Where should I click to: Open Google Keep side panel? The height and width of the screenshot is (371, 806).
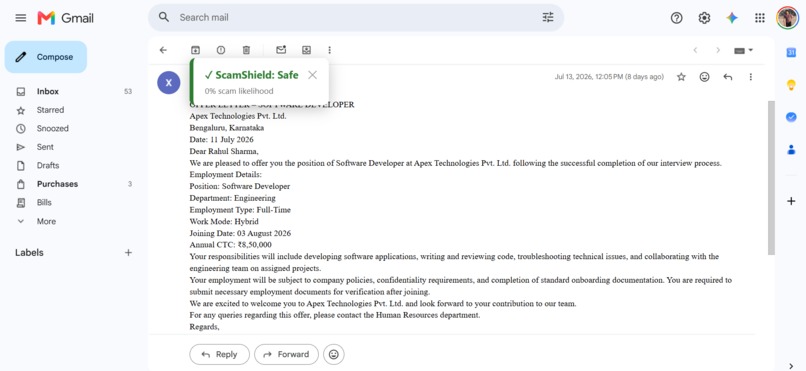click(791, 85)
